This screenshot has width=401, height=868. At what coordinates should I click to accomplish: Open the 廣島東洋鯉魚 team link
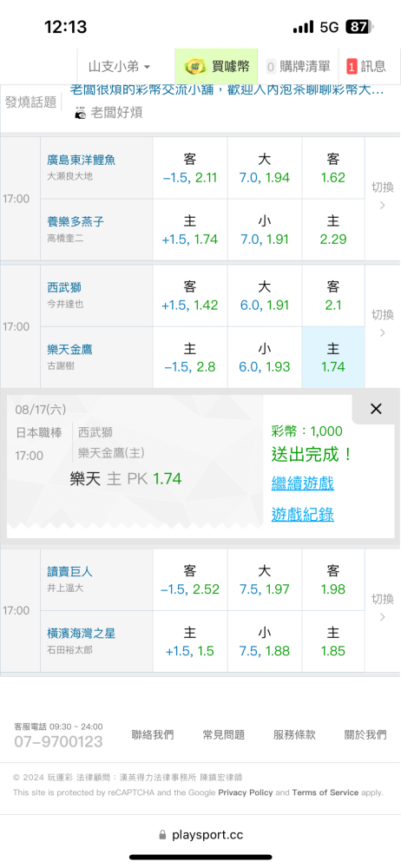point(82,161)
